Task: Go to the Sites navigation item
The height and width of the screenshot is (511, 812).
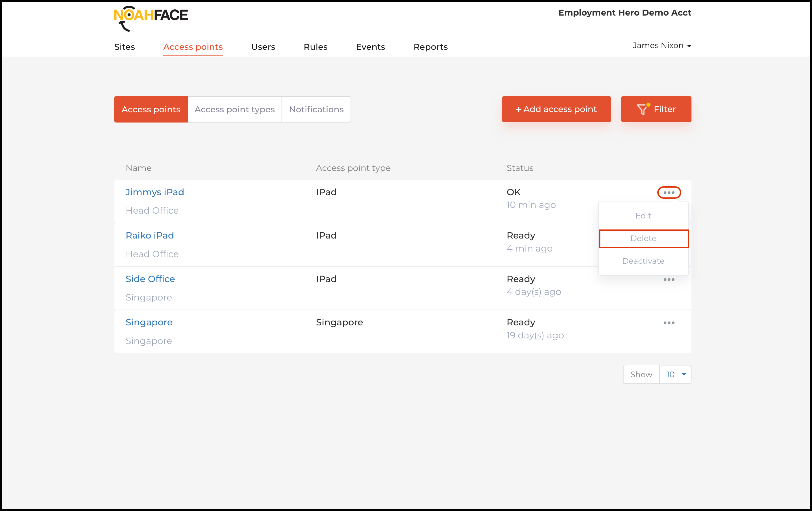Action: [124, 47]
